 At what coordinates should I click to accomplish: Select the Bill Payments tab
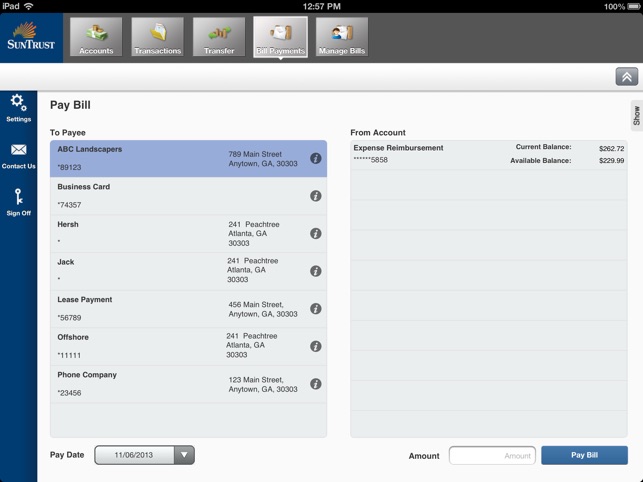(x=280, y=37)
